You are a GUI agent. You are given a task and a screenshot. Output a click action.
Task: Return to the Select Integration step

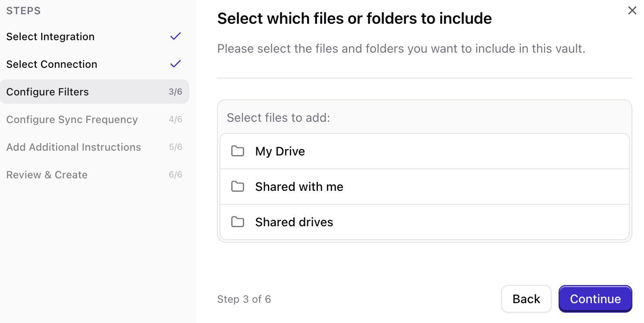50,36
